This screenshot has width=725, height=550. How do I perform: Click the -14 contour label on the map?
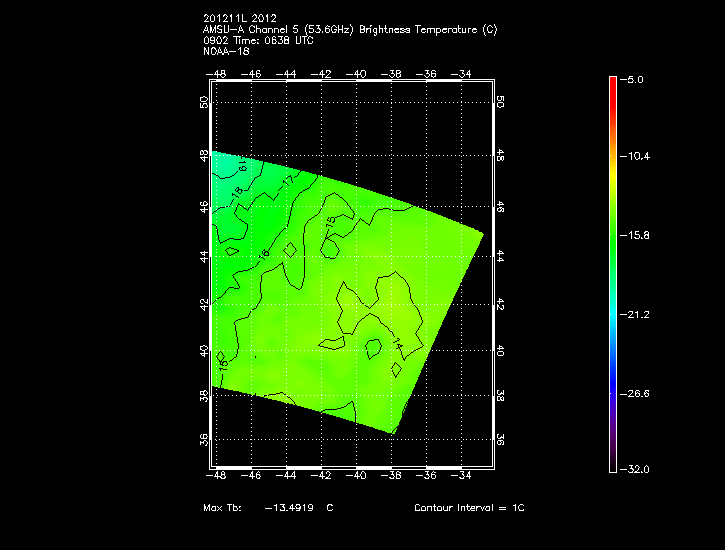[398, 344]
